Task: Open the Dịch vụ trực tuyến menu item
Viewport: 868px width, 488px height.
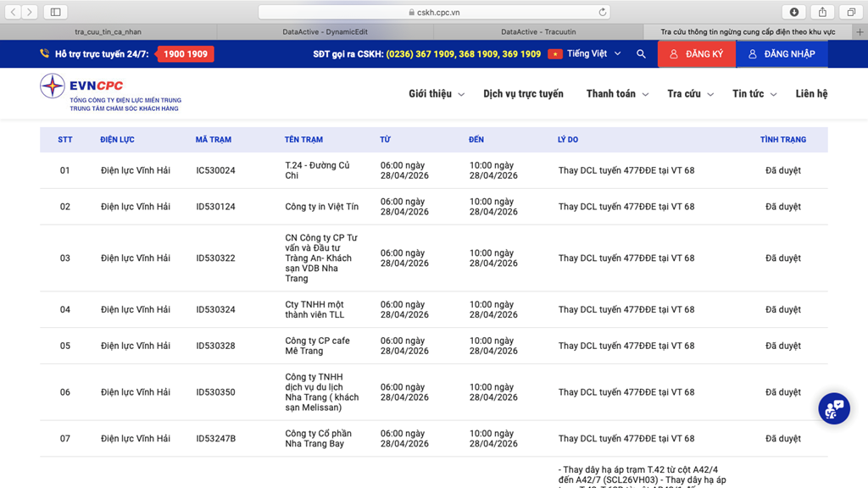Action: pyautogui.click(x=523, y=94)
